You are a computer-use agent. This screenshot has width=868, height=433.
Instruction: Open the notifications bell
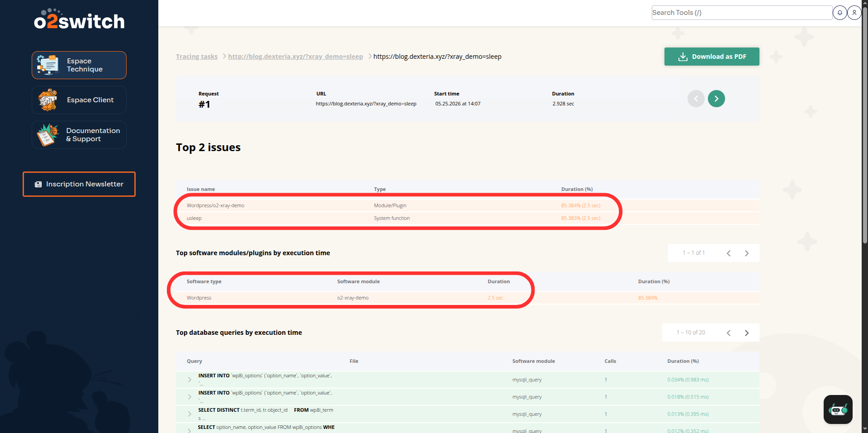(840, 13)
